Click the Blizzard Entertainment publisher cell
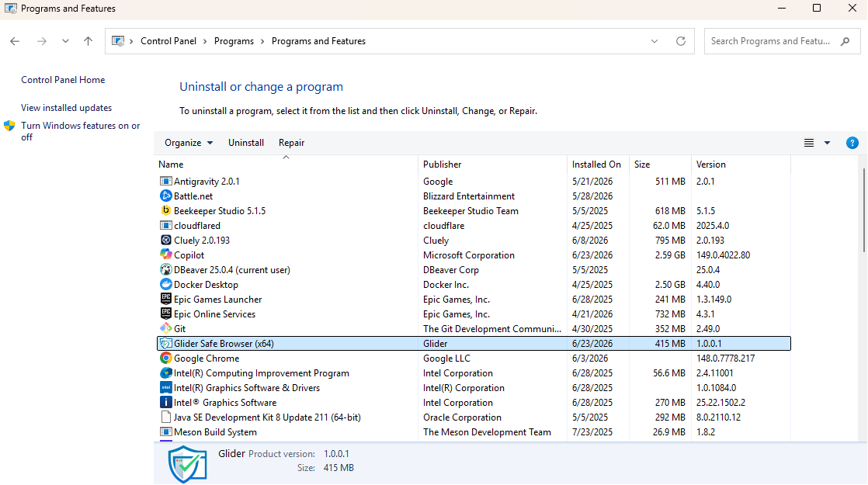The height and width of the screenshot is (485, 868). click(469, 196)
